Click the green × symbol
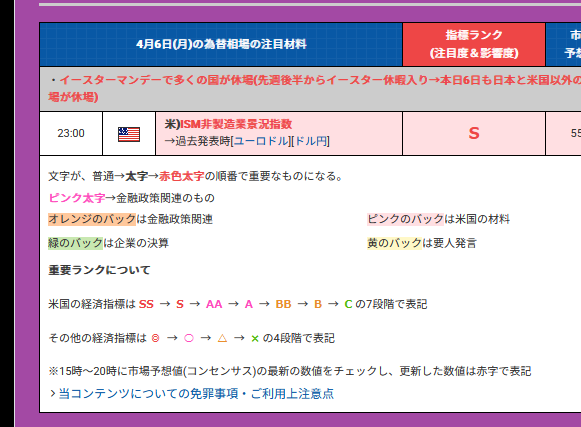 pos(255,338)
